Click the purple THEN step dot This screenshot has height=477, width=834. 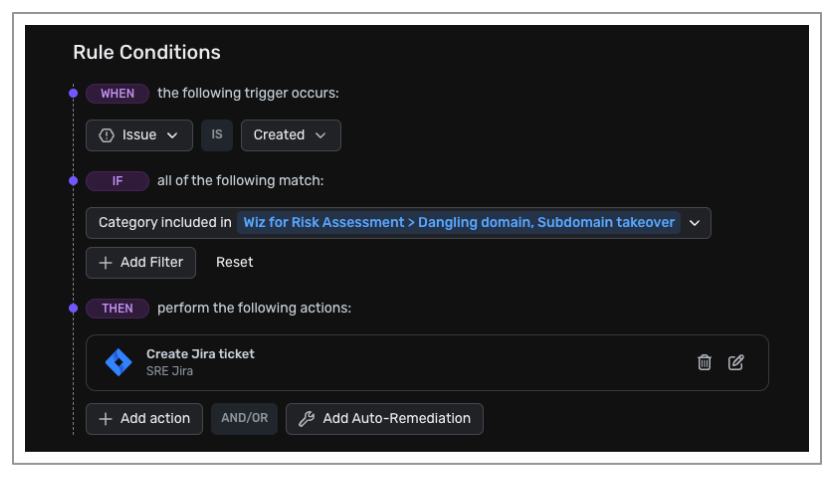73,308
